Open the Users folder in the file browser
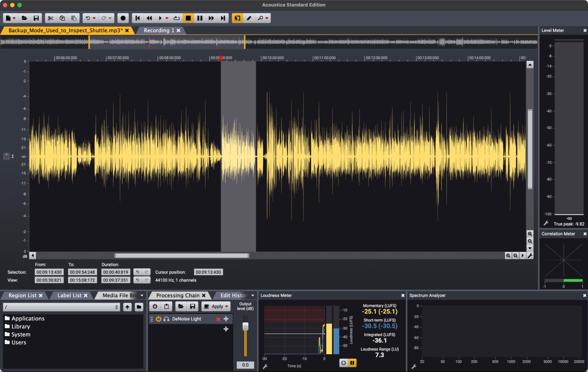 [18, 342]
